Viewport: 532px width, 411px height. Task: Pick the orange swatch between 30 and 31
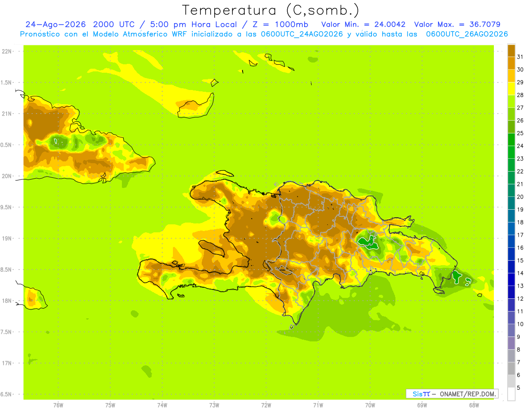[511, 63]
